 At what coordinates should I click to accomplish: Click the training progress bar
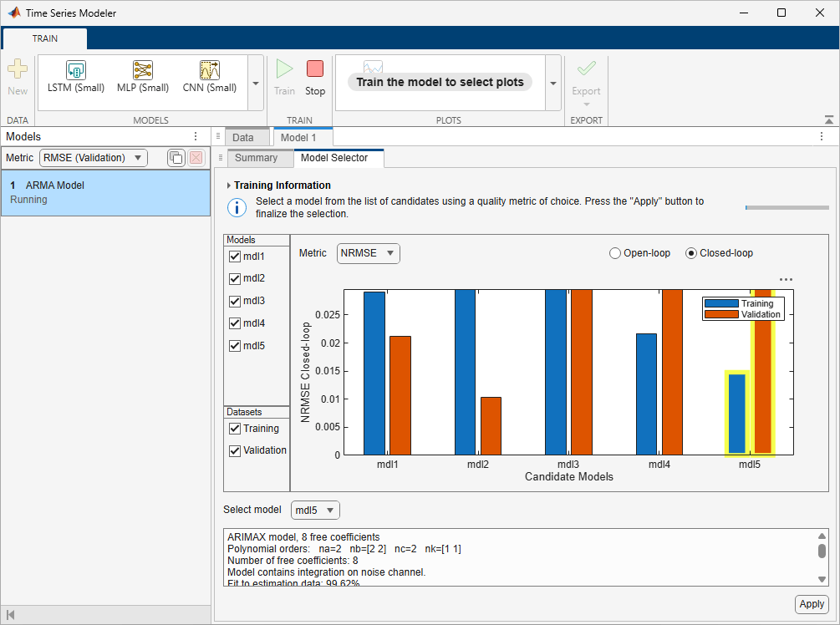click(787, 206)
